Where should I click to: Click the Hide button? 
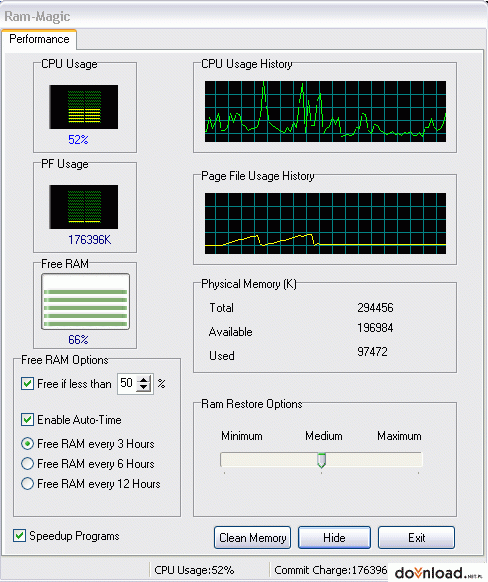pos(334,537)
